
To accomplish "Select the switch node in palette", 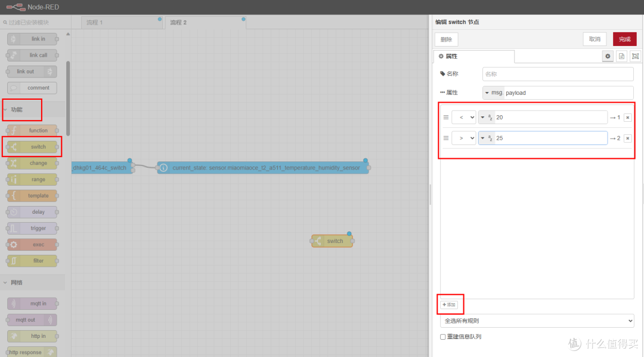I will (32, 147).
